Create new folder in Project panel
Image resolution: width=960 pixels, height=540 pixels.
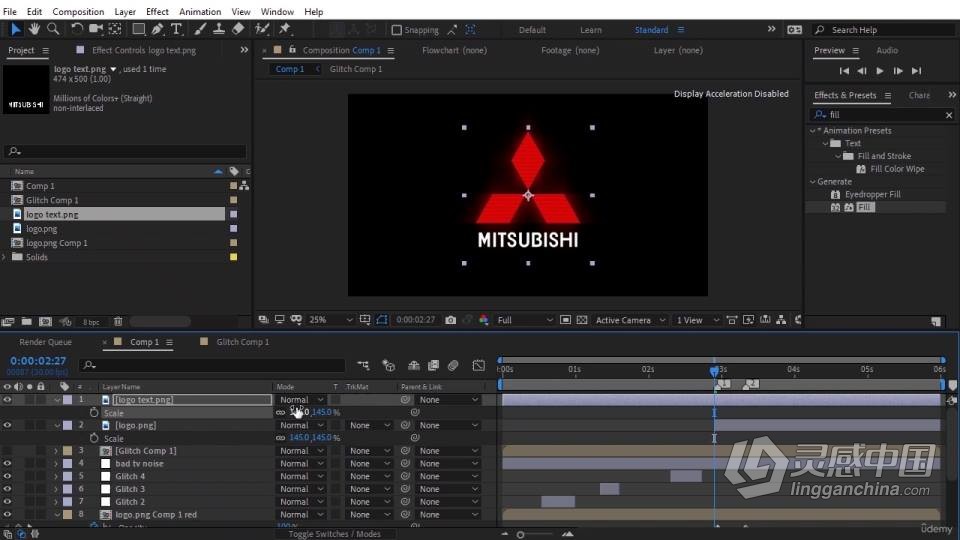click(26, 321)
